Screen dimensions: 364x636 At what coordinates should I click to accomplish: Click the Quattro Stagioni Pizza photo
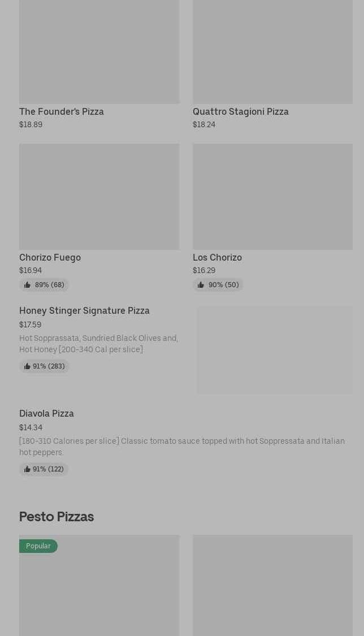272,51
